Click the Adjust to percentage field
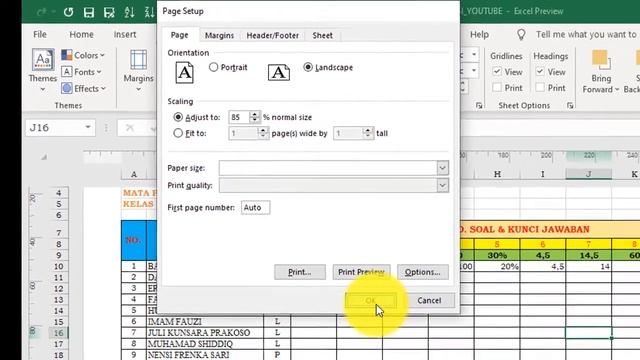Screen dimensions: 640x360 (x=239, y=118)
